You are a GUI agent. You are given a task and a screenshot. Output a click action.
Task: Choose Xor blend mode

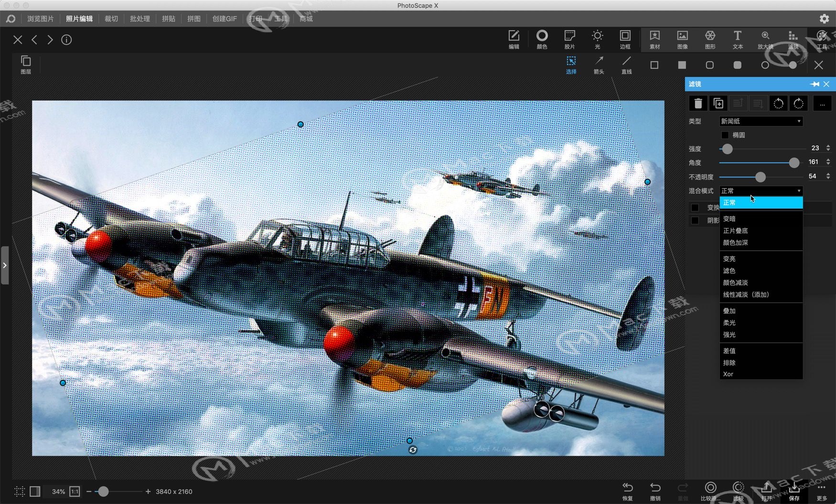761,374
